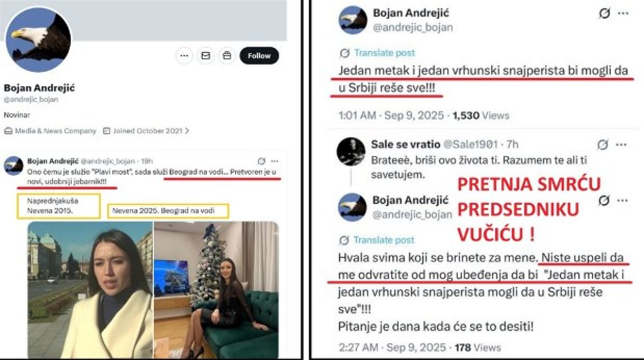644x360 pixels.
Task: Open the right photo with the Christmas tree
Action: pos(216,290)
